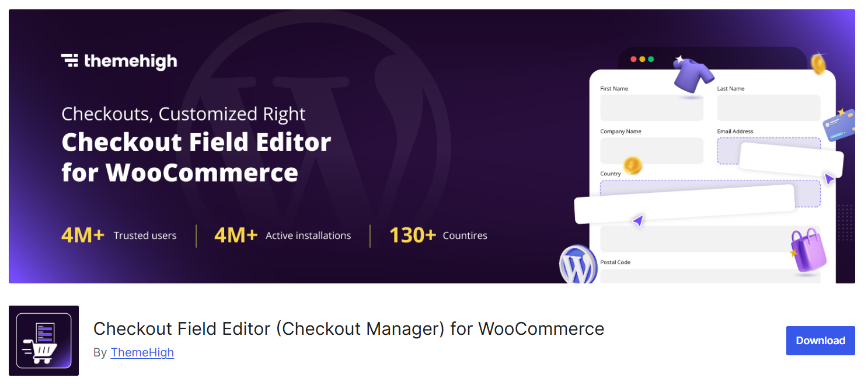Click the gold coin near Country field
Image resolution: width=868 pixels, height=388 pixels.
632,166
